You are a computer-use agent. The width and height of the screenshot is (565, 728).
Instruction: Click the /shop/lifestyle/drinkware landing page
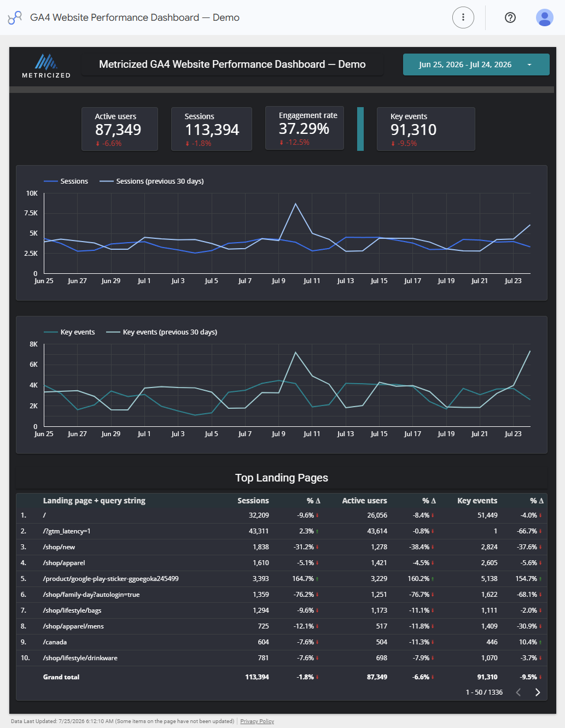(x=80, y=658)
